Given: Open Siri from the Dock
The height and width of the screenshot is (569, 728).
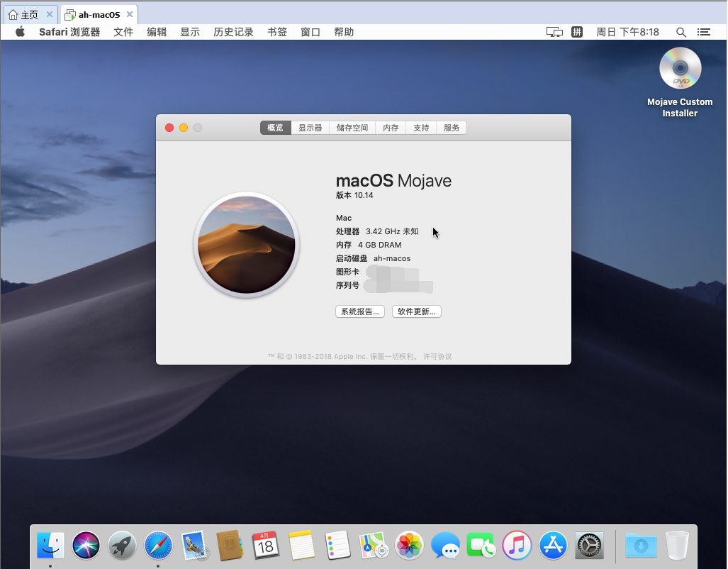Looking at the screenshot, I should (x=86, y=545).
